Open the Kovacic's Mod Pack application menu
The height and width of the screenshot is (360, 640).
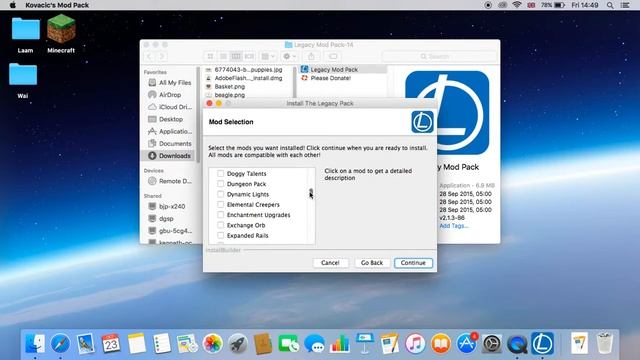(57, 5)
